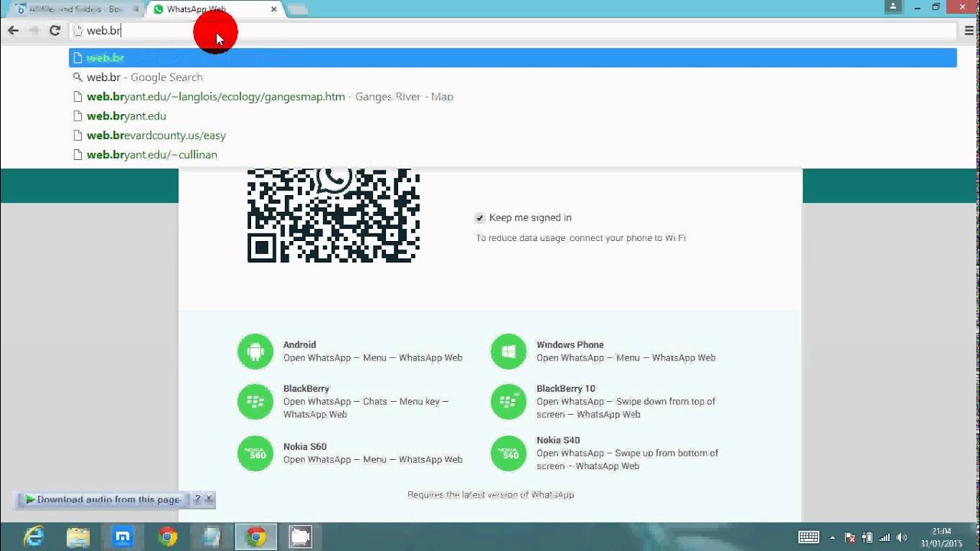
Task: Show hidden system tray icons arrow
Action: [833, 538]
